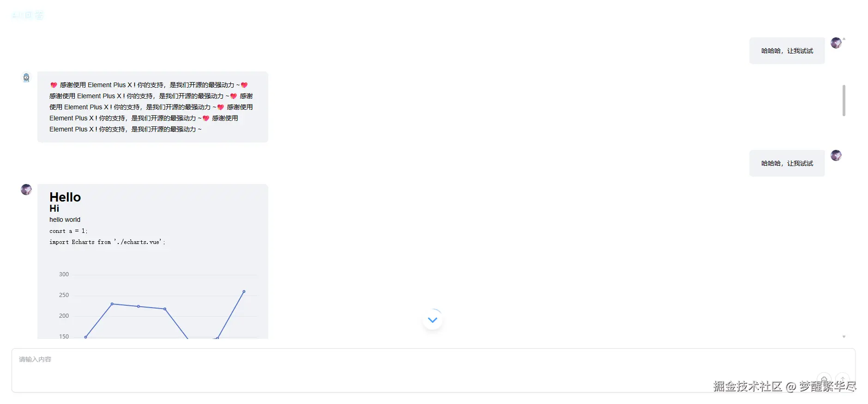Screen dimensions: 868x404
Task: Click the faint AI问答 title at top left
Action: [x=28, y=15]
